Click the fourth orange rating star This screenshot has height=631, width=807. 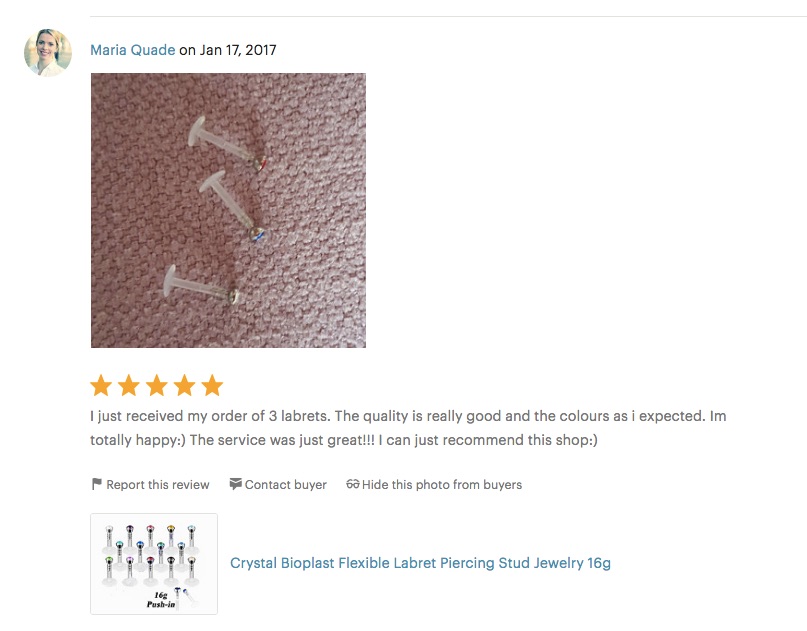point(184,385)
